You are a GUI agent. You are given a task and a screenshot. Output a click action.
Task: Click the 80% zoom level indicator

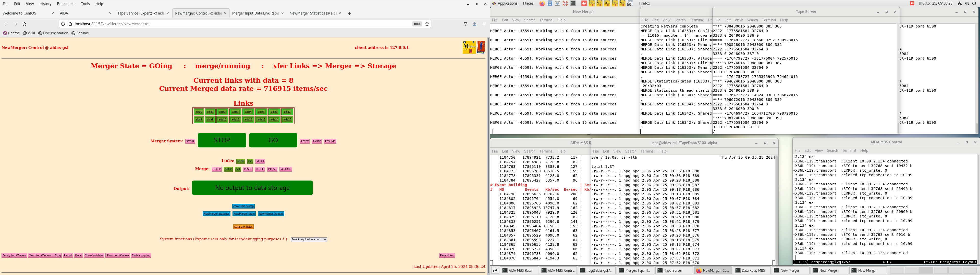[417, 24]
